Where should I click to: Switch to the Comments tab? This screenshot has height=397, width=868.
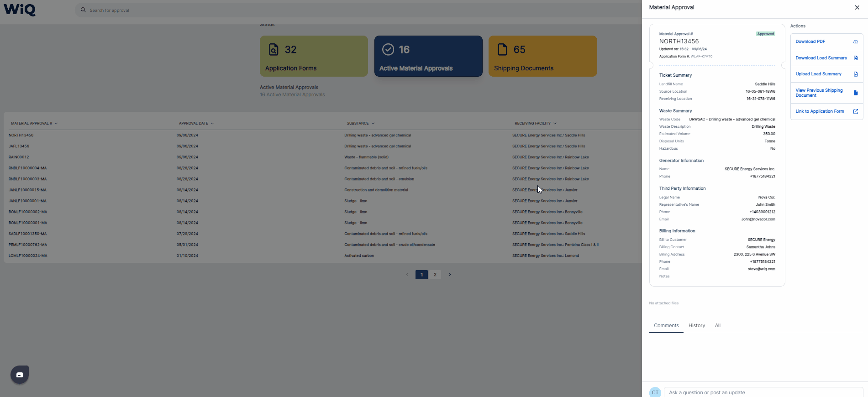tap(666, 325)
